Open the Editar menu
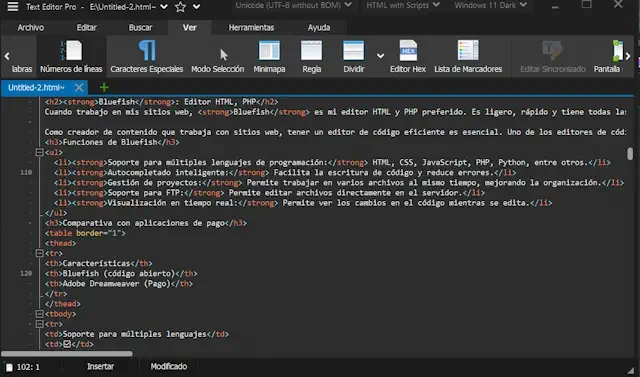The image size is (640, 377). (87, 28)
